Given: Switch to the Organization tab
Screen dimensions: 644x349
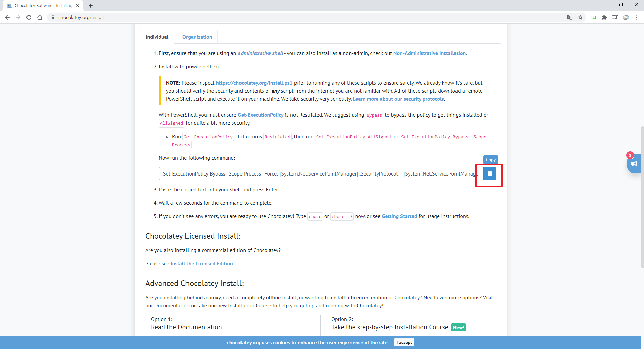Looking at the screenshot, I should [197, 37].
